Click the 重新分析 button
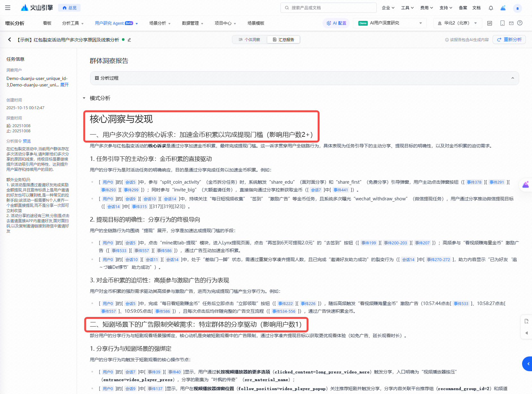Screen dimensions: 532x394 point(509,39)
